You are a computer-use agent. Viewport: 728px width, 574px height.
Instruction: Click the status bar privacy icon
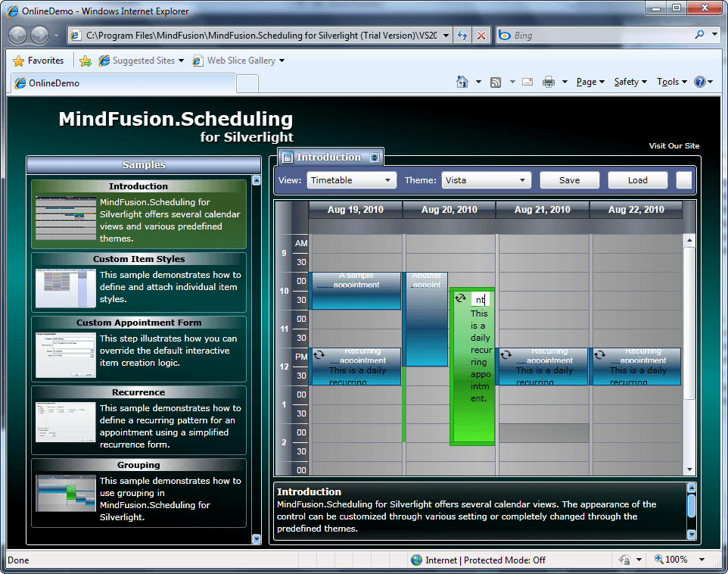[x=625, y=560]
